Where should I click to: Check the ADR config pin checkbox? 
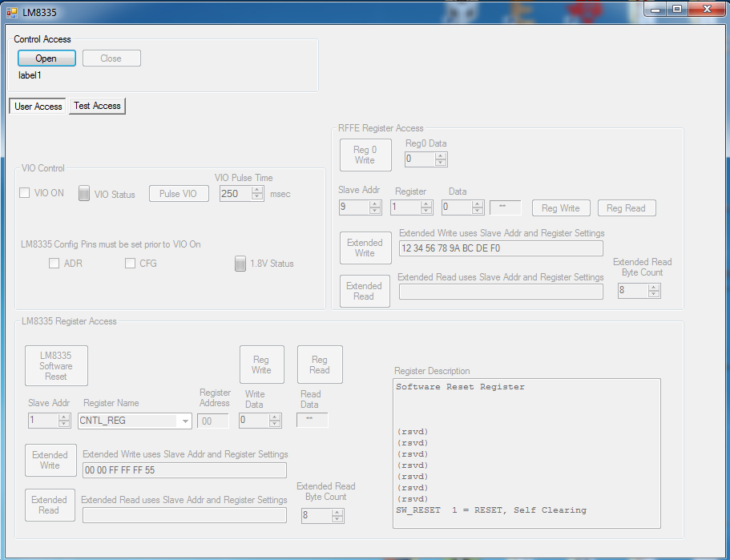click(54, 264)
